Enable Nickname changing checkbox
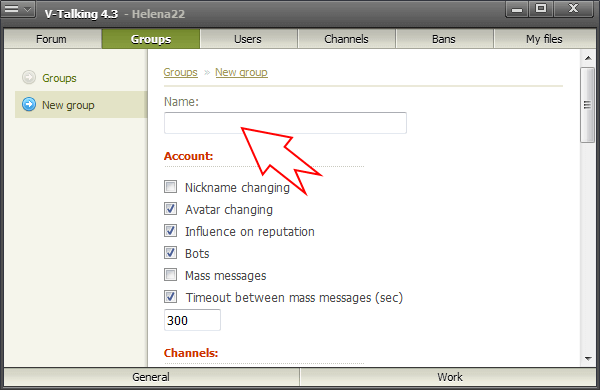 click(x=171, y=187)
